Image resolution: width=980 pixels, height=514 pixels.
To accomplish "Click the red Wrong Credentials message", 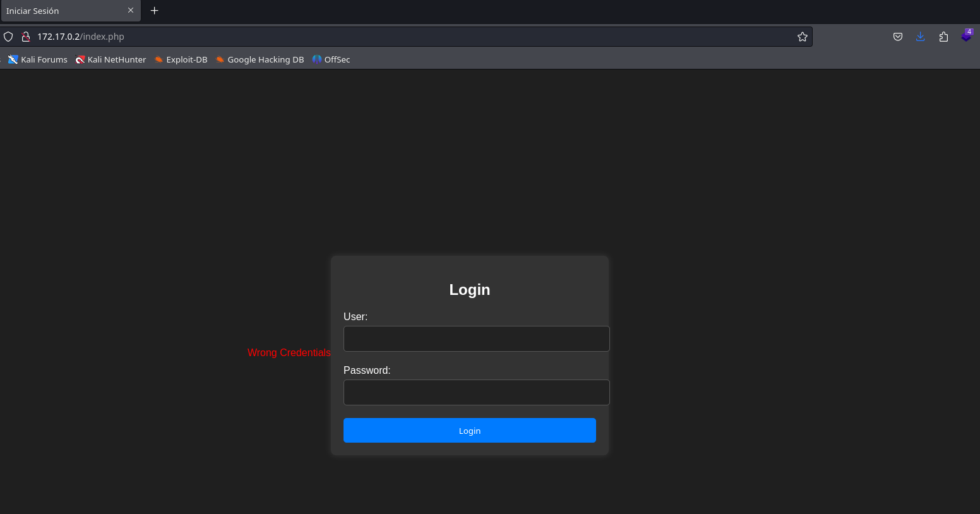I will tap(289, 352).
